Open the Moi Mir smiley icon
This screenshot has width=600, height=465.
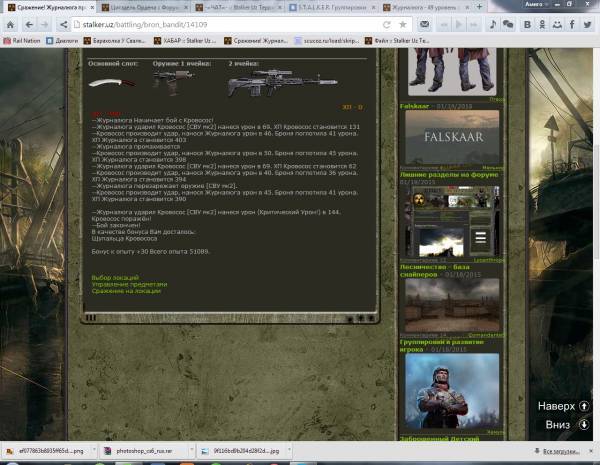click(x=557, y=25)
